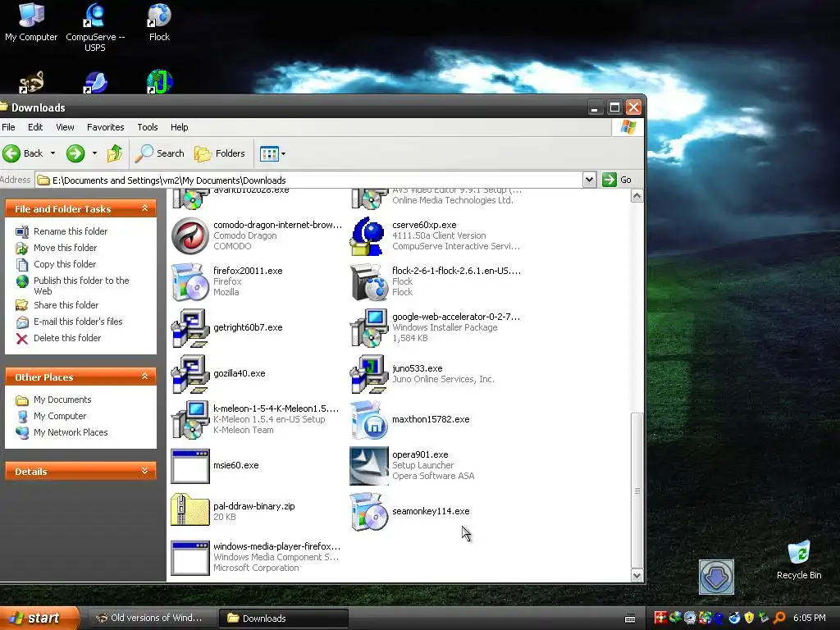Click E-mail this folder's files
The height and width of the screenshot is (630, 840).
pyautogui.click(x=78, y=322)
